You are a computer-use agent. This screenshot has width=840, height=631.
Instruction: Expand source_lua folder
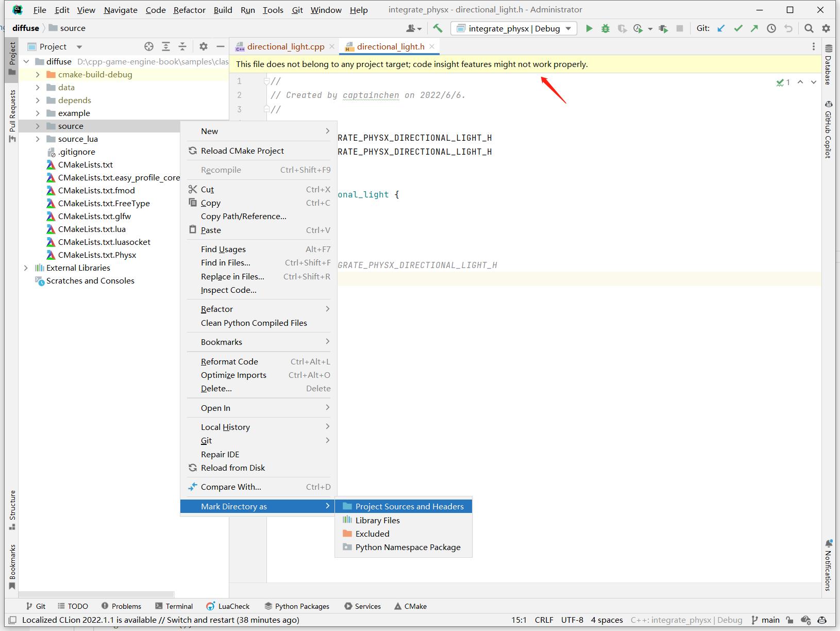point(38,139)
